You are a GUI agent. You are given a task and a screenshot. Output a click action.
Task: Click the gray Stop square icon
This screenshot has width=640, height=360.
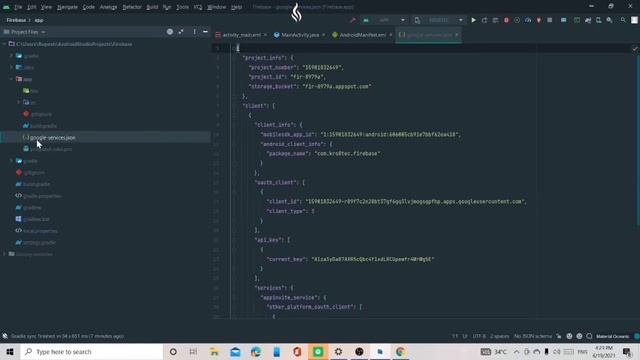(x=550, y=20)
